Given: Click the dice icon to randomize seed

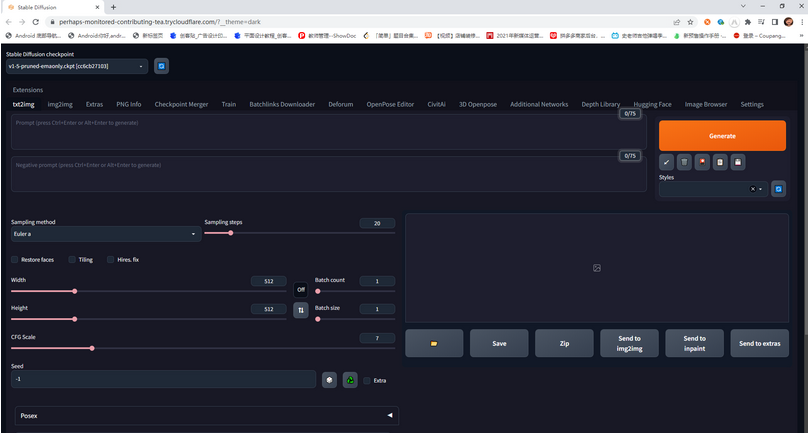Looking at the screenshot, I should click(x=329, y=380).
